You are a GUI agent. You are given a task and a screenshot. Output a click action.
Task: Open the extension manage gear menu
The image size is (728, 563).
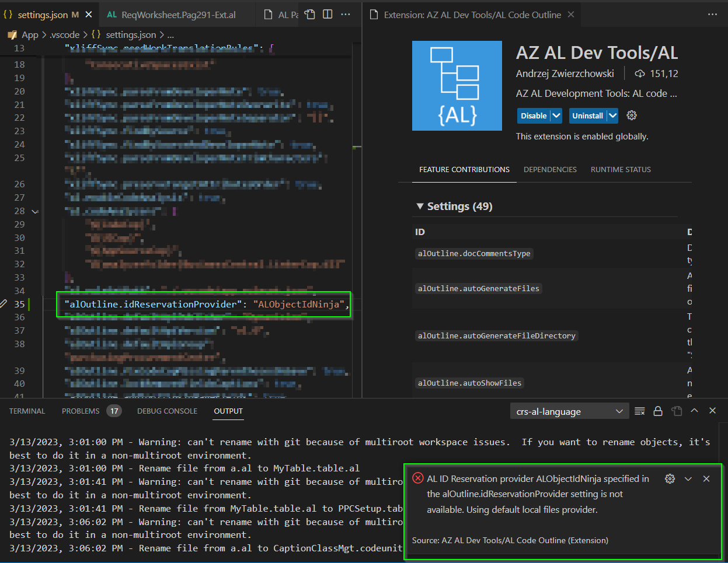tap(632, 116)
